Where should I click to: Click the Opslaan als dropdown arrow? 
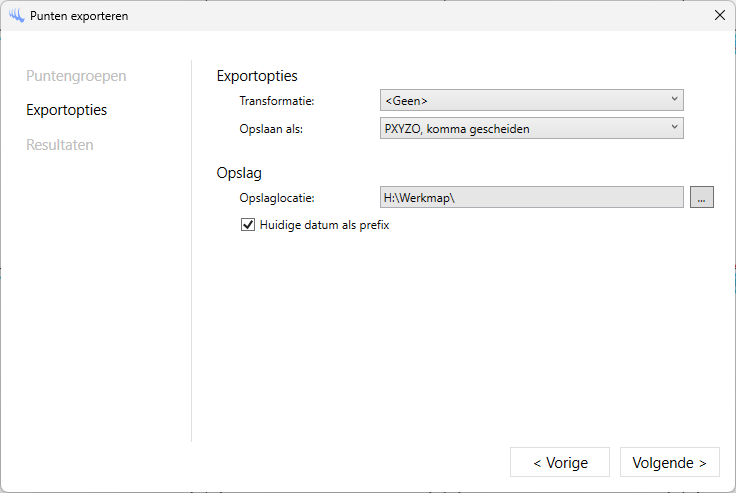(x=674, y=128)
